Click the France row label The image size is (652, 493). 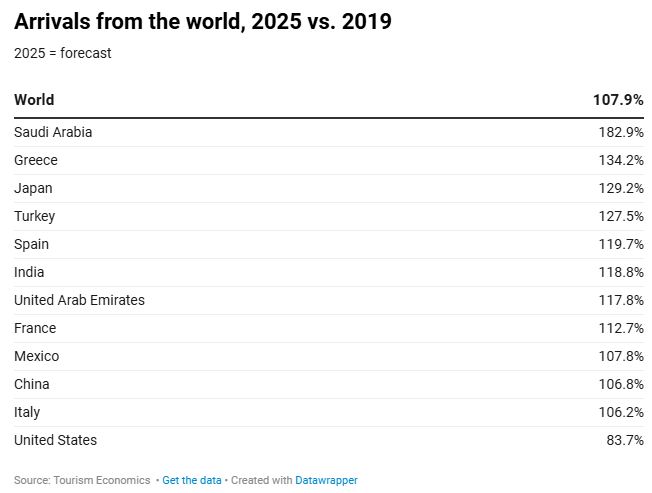pos(35,328)
